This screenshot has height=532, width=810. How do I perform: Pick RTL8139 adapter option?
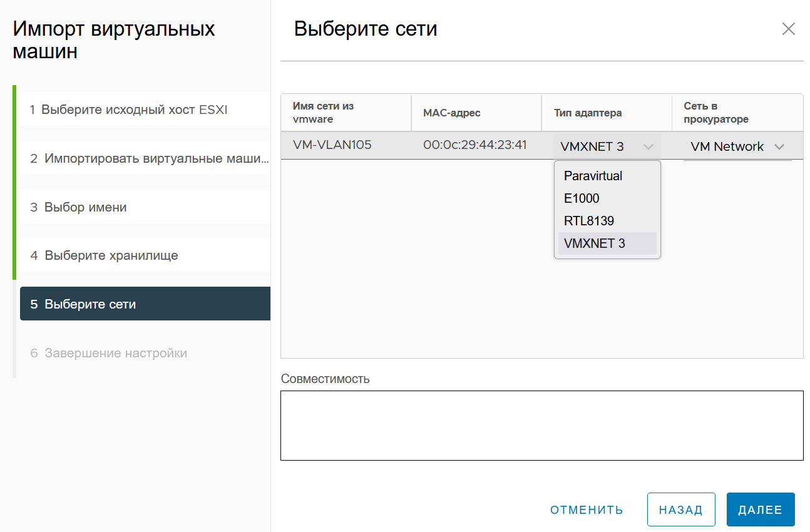pyautogui.click(x=607, y=221)
